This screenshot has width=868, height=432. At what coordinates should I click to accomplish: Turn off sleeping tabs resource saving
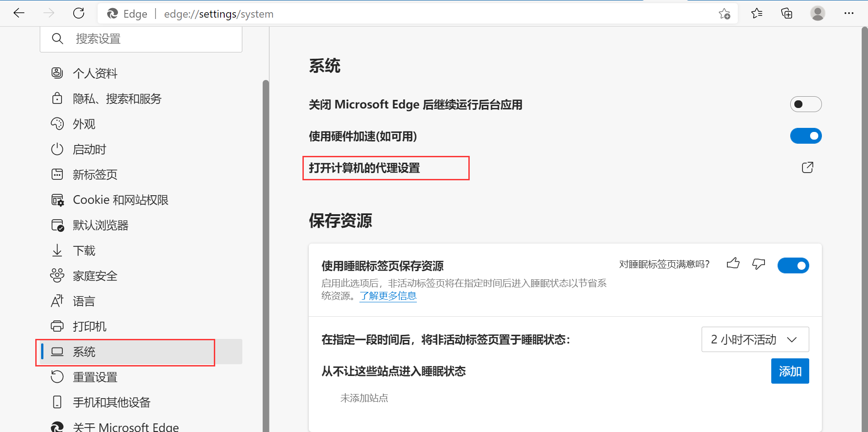coord(793,265)
